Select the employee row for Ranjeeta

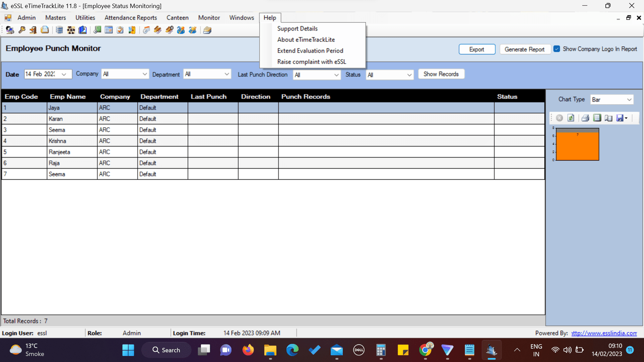click(60, 152)
